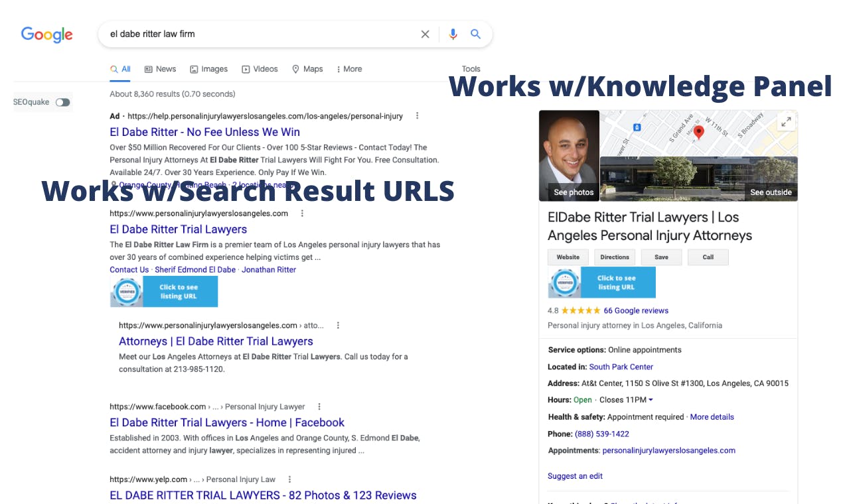The height and width of the screenshot is (504, 843).
Task: Open three-dot menu beside the yelp.com URL
Action: (x=289, y=479)
